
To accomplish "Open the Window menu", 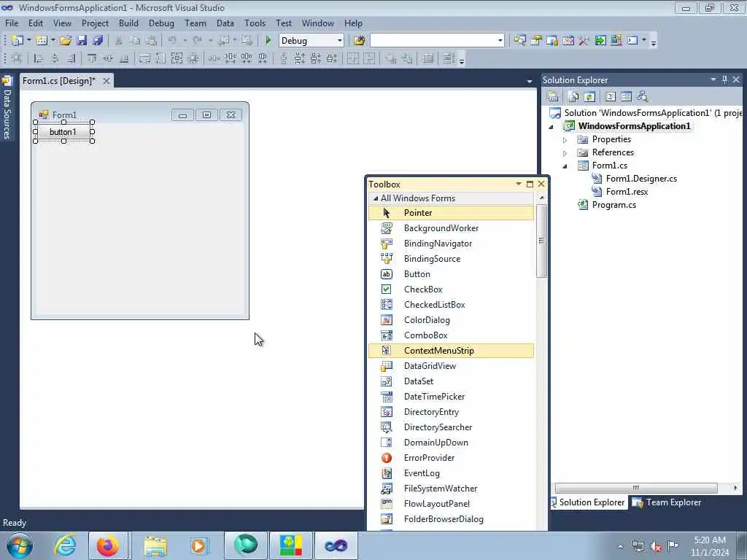I will click(x=318, y=23).
